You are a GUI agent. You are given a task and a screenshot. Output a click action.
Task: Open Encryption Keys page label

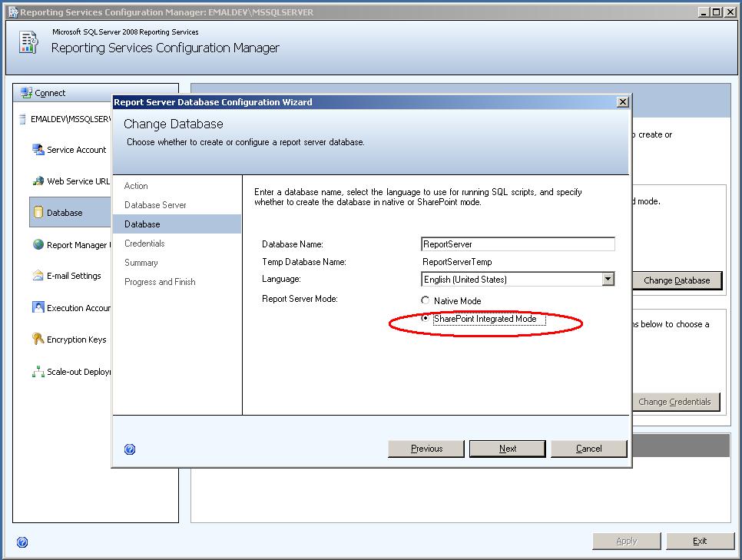point(77,340)
